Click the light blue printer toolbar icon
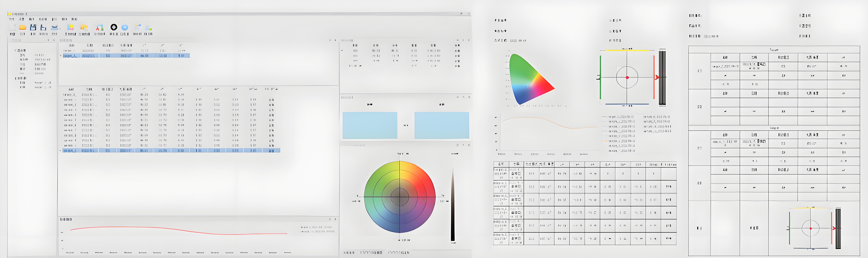This screenshot has width=868, height=258. (55, 28)
